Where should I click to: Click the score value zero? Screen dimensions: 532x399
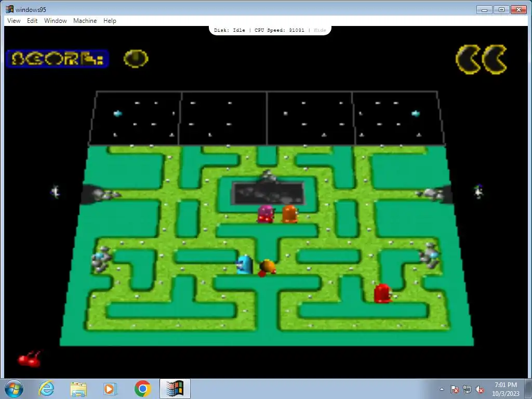136,59
